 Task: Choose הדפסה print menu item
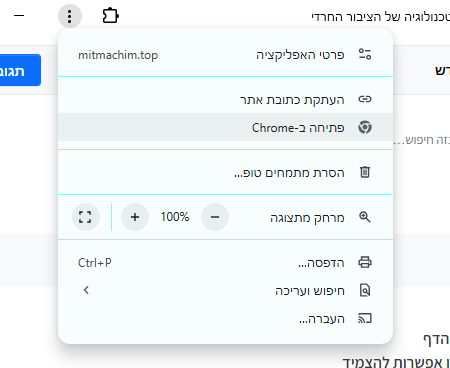coord(225,263)
